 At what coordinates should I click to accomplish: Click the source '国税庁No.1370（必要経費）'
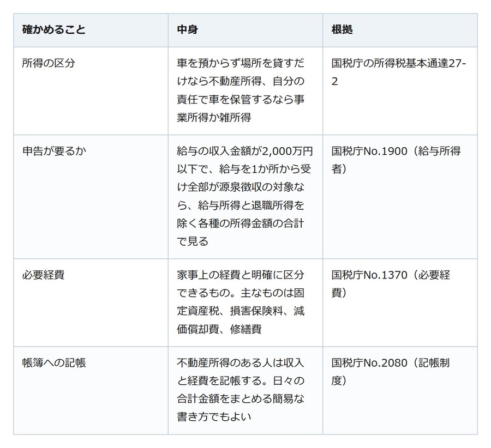pyautogui.click(x=391, y=284)
